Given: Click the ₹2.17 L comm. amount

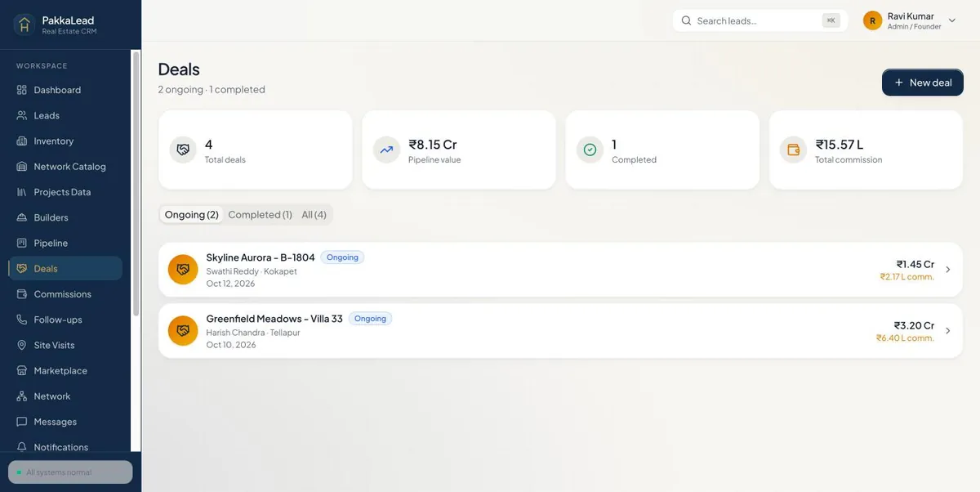Looking at the screenshot, I should [x=906, y=277].
